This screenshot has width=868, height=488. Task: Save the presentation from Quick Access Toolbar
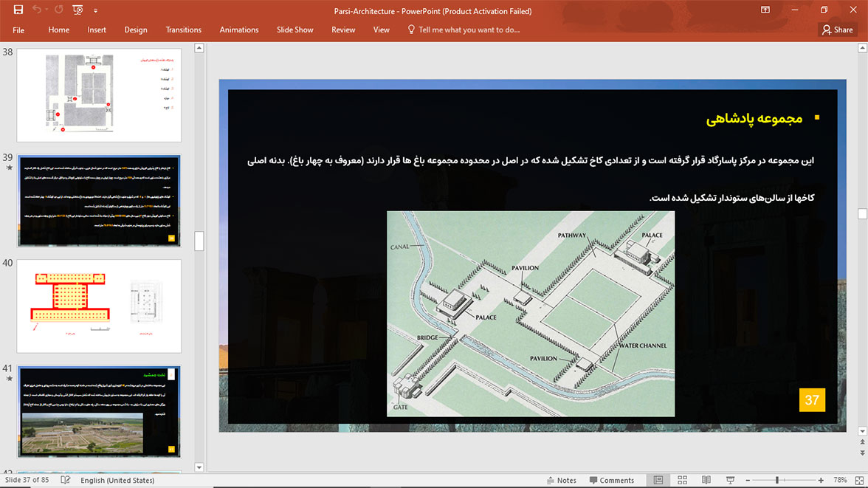(18, 10)
